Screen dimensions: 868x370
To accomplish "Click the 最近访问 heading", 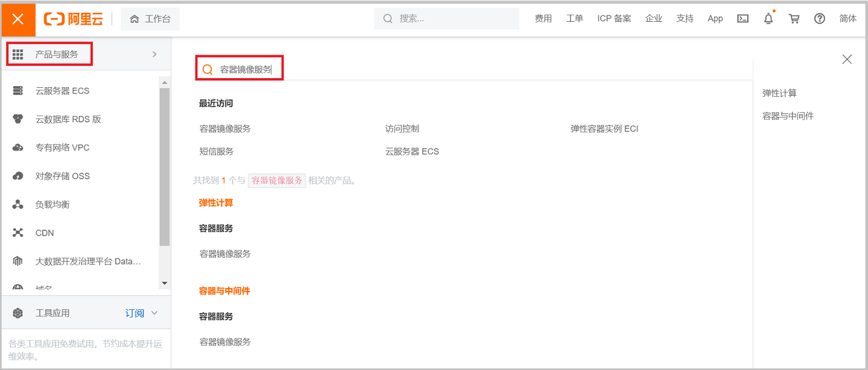I will click(216, 103).
